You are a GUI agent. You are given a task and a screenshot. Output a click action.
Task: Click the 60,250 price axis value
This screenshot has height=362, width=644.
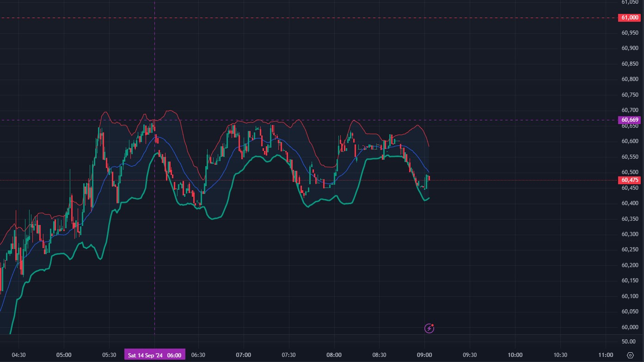coord(630,250)
